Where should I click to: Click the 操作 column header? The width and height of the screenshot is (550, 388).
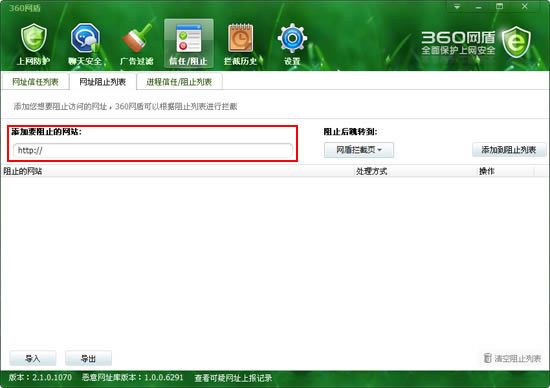point(487,171)
